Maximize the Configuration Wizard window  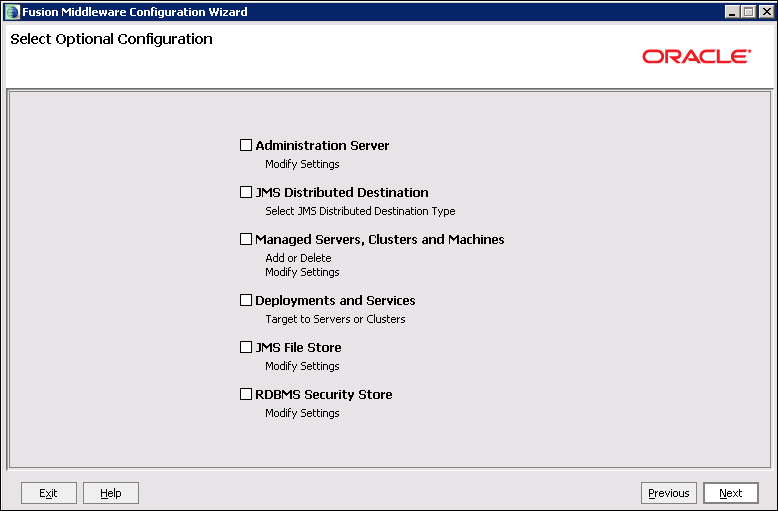749,12
